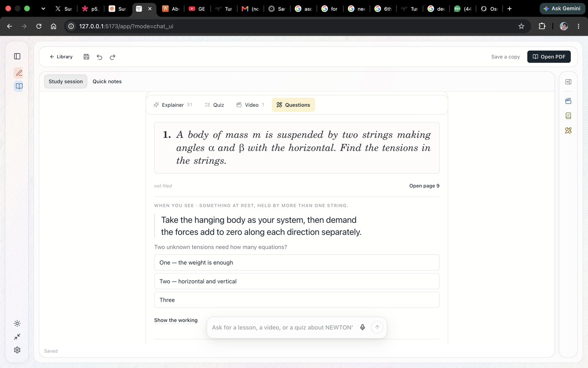This screenshot has height=368, width=588.
Task: Select the Questions tab
Action: [x=293, y=105]
